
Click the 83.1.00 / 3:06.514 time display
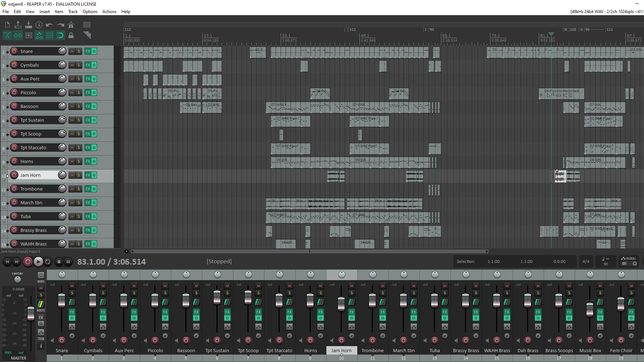[x=112, y=262]
